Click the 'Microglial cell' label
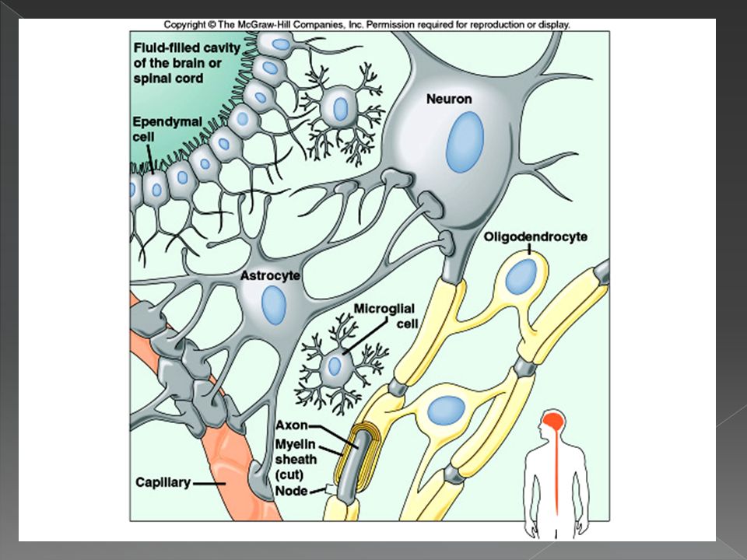747x560 pixels. 385,317
